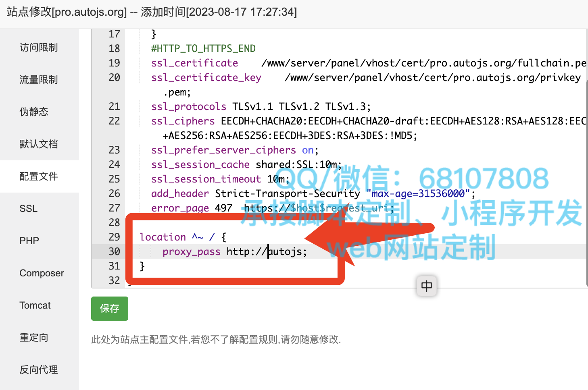Viewport: 588px width, 390px height.
Task: Click line number 30 in the editor gutter
Action: pos(114,251)
